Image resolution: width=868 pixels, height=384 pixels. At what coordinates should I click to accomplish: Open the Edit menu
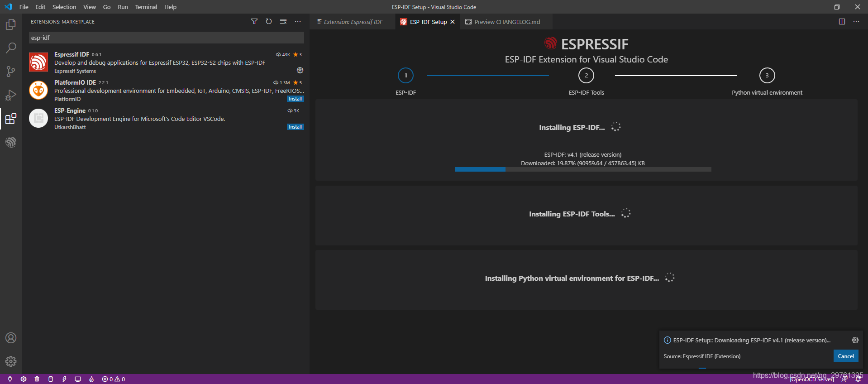click(x=40, y=7)
